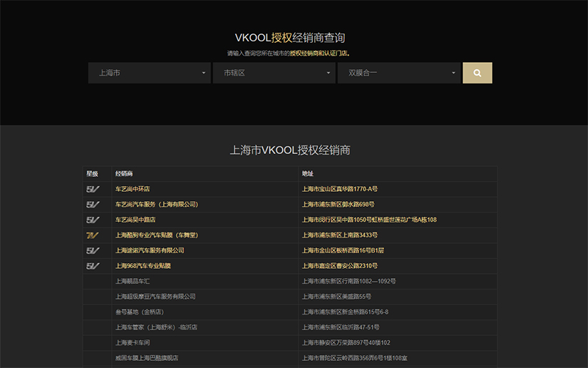Click address 上海市浦东新区上南路3433号
This screenshot has width=588, height=368.
point(340,235)
